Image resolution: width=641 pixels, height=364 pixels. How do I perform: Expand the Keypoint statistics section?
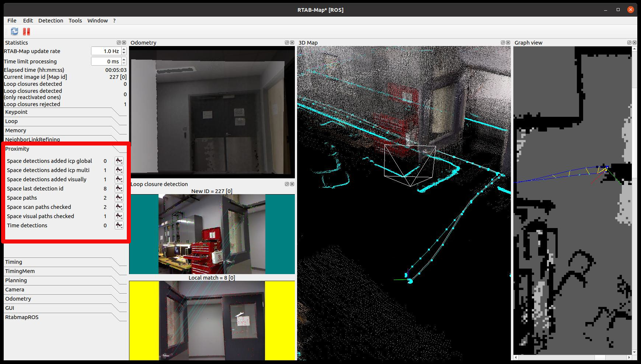[17, 112]
